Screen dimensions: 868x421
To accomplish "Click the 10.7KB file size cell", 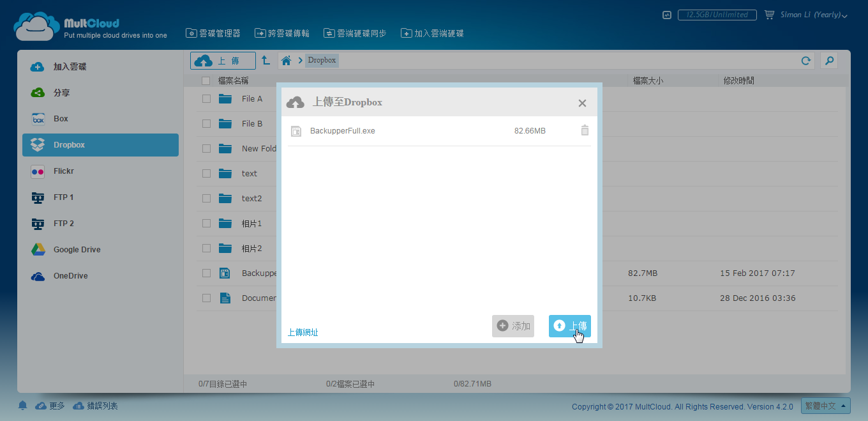I will [642, 298].
